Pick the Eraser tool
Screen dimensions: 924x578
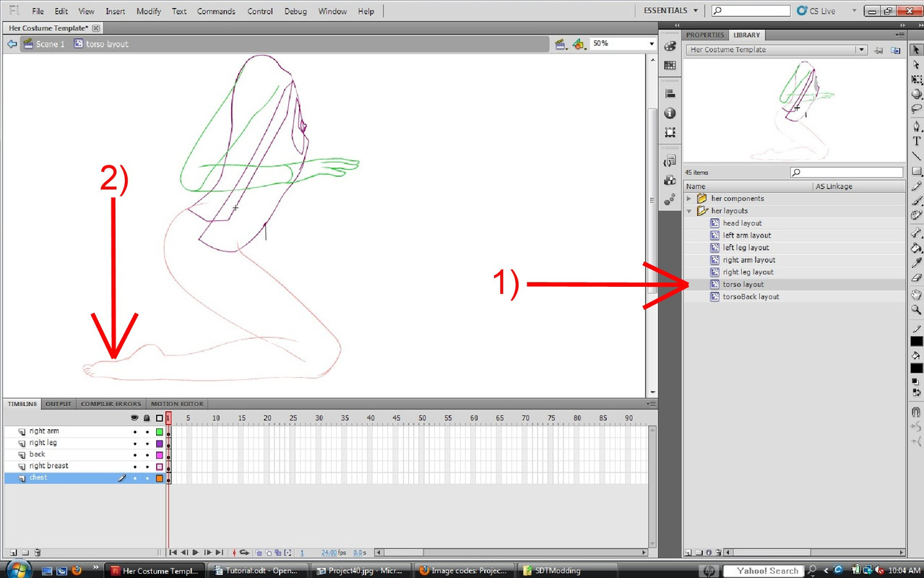point(916,277)
